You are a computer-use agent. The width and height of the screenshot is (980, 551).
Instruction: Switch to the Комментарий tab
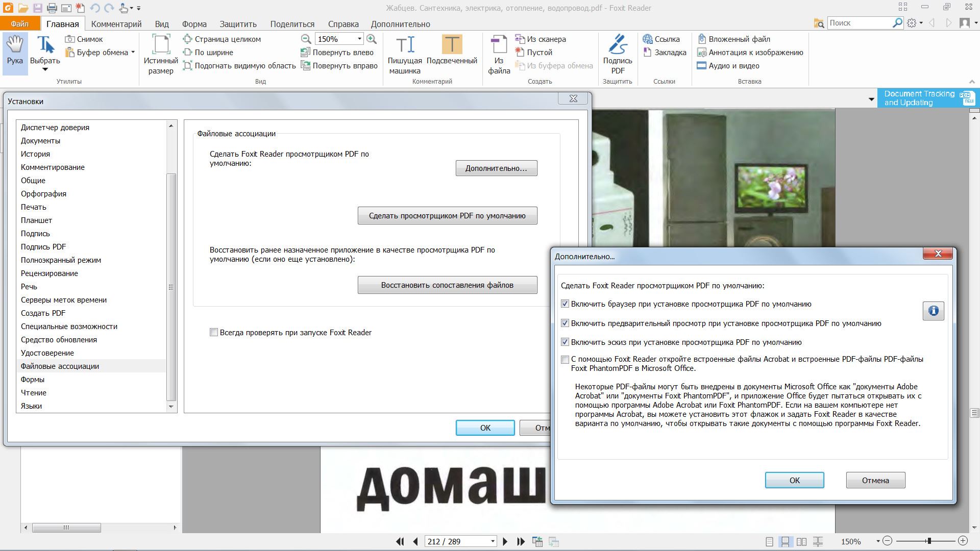116,24
